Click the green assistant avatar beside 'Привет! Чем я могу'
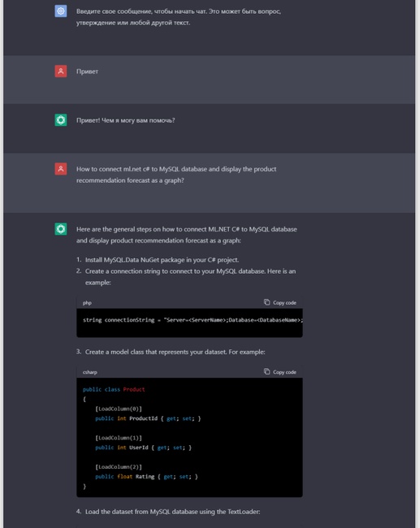This screenshot has height=528, width=420. (x=61, y=120)
